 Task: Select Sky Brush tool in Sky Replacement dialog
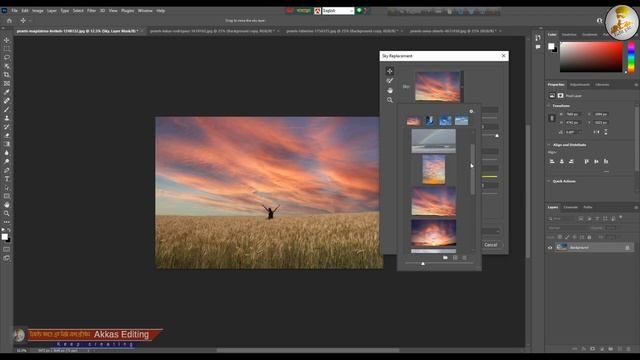390,81
